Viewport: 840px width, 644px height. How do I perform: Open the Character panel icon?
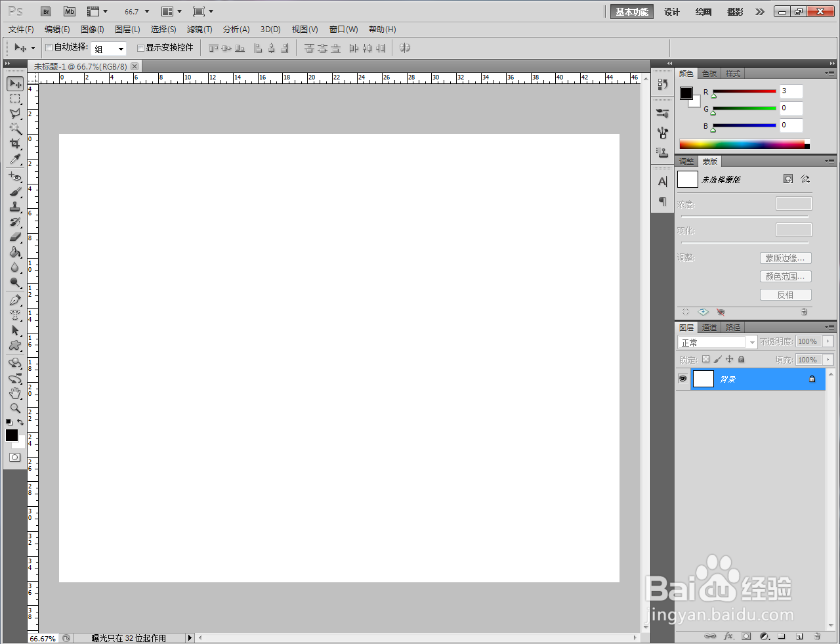coord(663,182)
